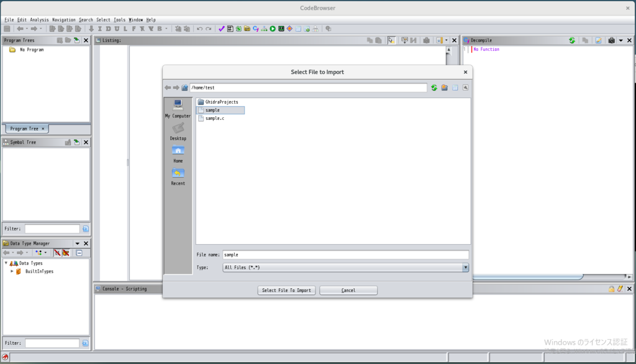Open My Computer in dialog sidebar

178,109
